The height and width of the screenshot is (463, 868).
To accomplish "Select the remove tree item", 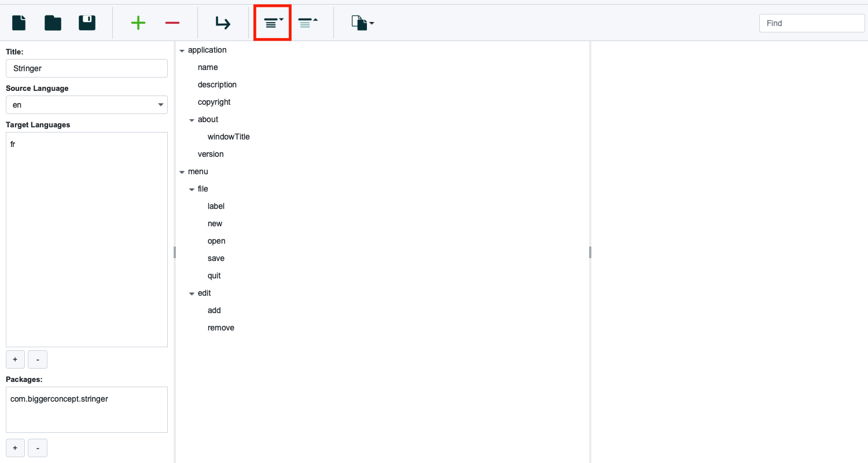I will 221,328.
